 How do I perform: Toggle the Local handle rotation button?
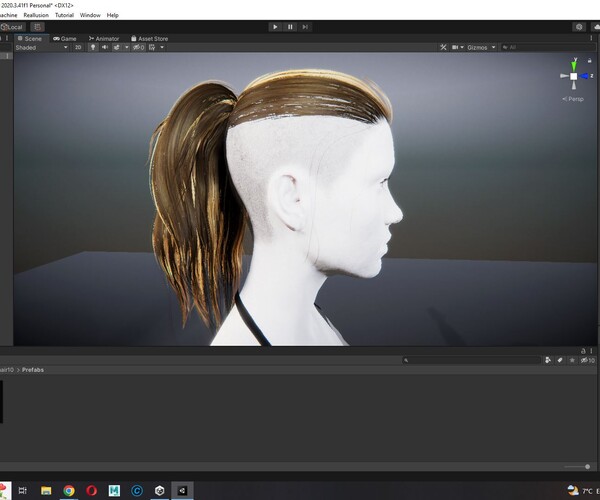click(13, 27)
